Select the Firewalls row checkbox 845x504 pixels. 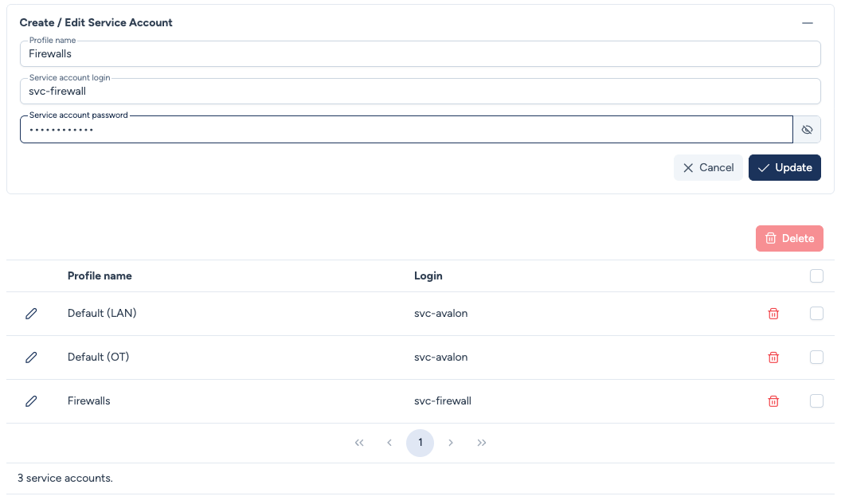click(816, 401)
